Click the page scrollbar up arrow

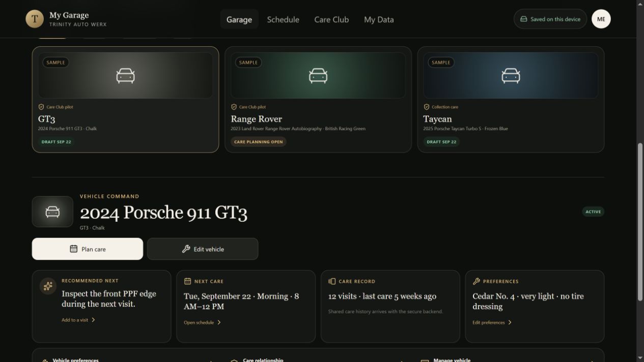coord(640,4)
